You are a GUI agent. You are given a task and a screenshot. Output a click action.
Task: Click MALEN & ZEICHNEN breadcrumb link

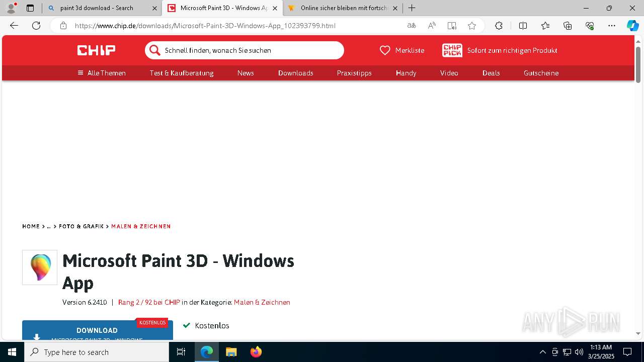141,226
